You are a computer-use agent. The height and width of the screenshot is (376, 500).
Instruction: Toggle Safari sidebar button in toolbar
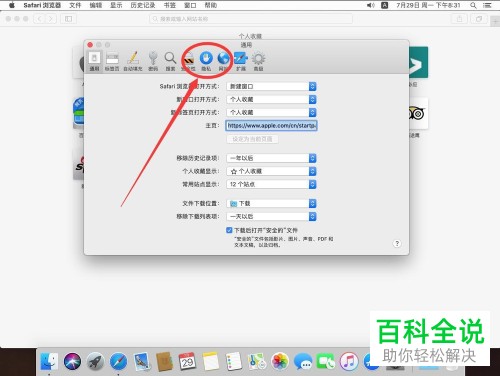(68, 19)
